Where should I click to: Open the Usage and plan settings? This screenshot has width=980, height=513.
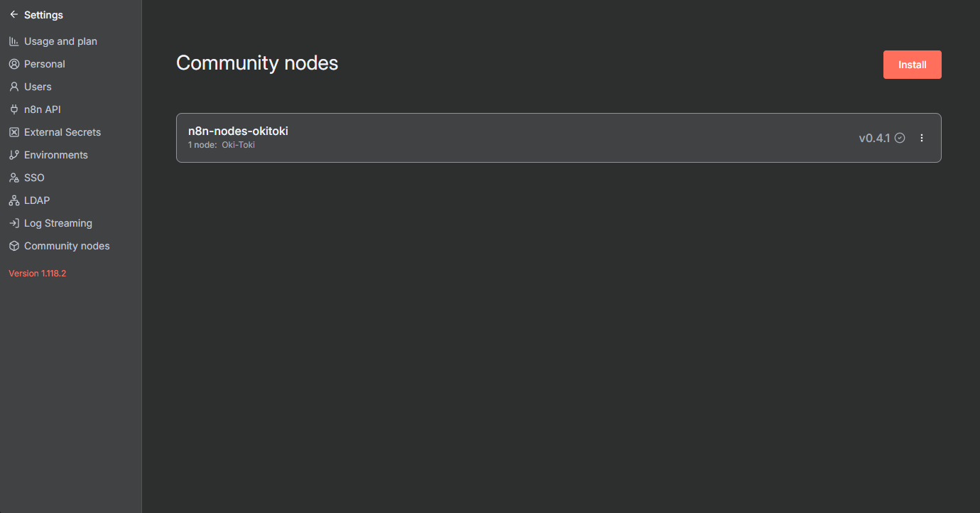pos(13,40)
